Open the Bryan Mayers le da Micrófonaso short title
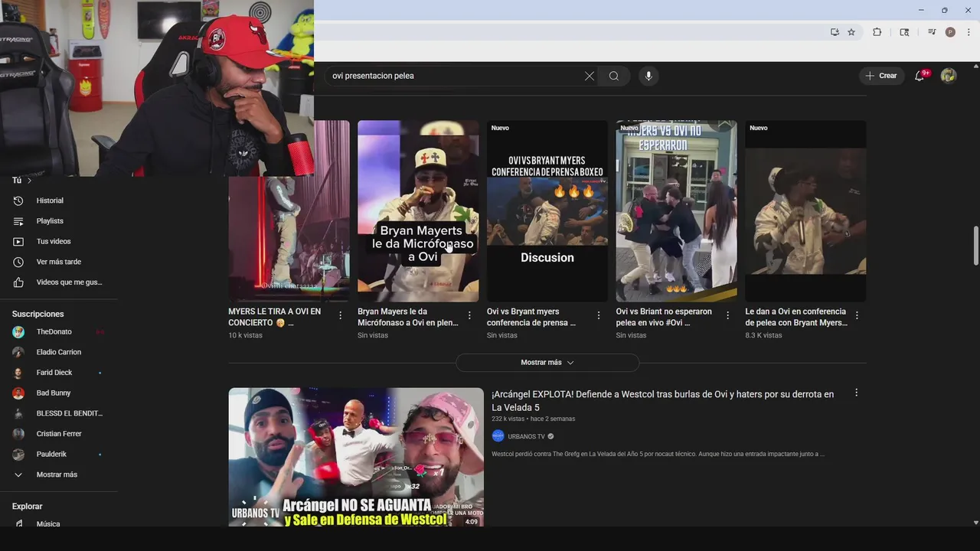Viewport: 980px width, 551px height. (408, 317)
